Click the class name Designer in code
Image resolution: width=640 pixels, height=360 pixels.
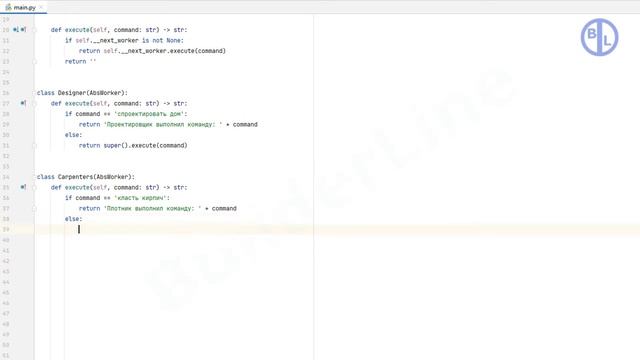tap(71, 93)
